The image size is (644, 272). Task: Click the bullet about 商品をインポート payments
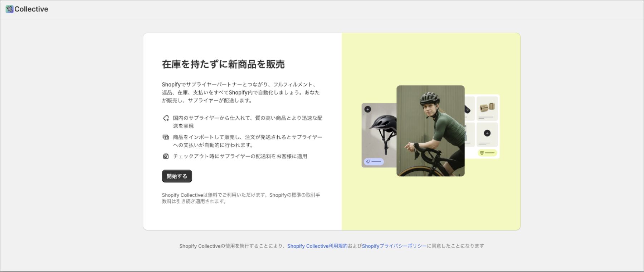tap(247, 141)
